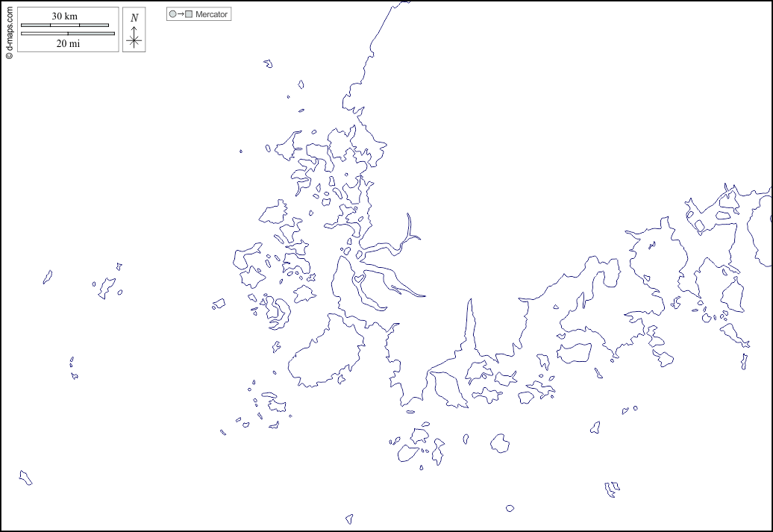
Task: Click the kilometer scale bar
Action: (x=65, y=25)
